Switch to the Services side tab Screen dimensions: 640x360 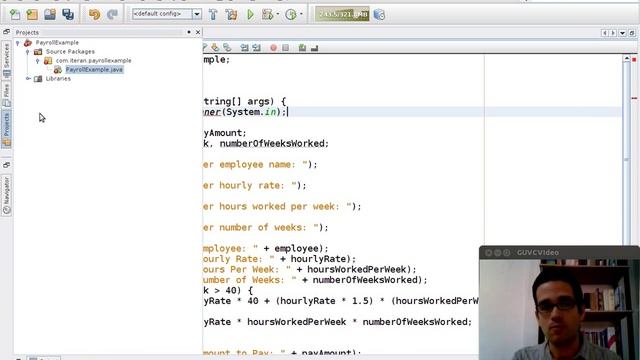[x=7, y=60]
